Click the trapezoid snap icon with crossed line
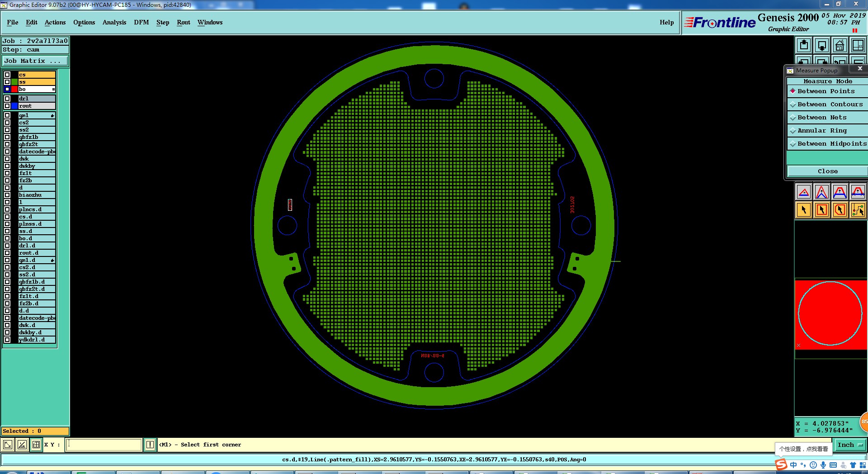This screenshot has width=868, height=474. pos(858,192)
